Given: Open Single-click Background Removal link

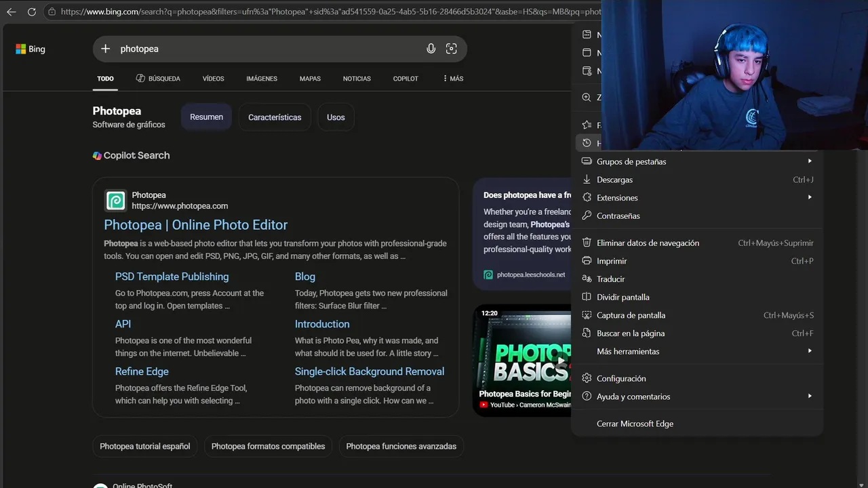Looking at the screenshot, I should pyautogui.click(x=370, y=371).
